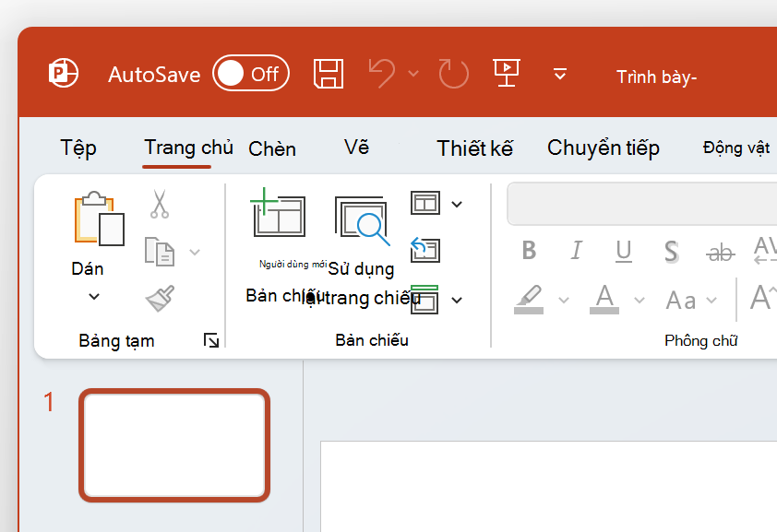This screenshot has width=777, height=532.
Task: Start slide show from beginning icon
Action: 507,73
